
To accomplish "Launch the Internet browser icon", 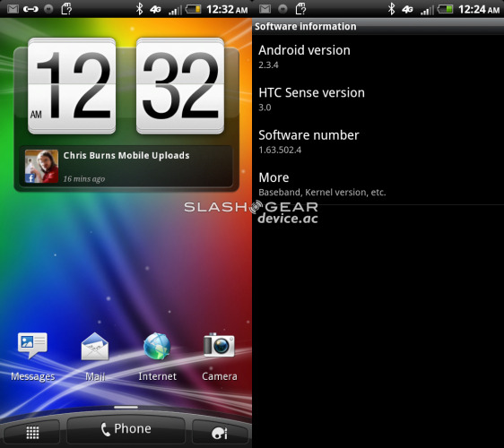I will (x=157, y=346).
